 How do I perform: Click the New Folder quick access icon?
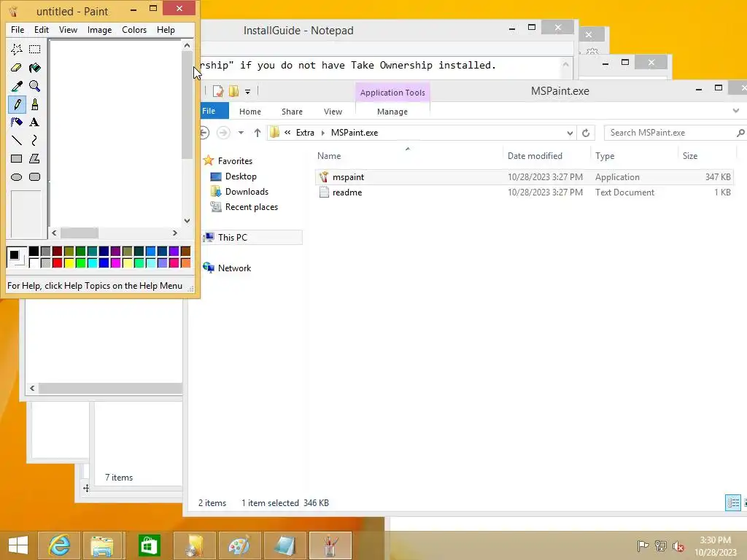(x=233, y=91)
